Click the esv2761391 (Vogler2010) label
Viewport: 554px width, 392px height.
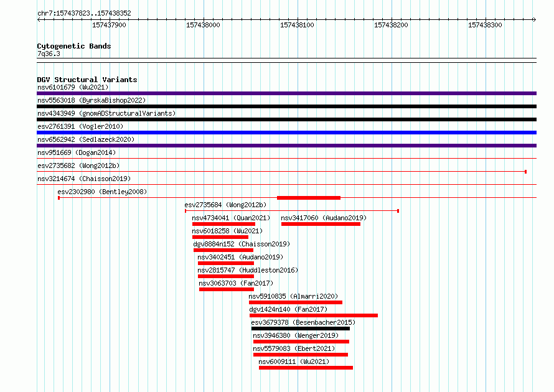click(x=80, y=126)
